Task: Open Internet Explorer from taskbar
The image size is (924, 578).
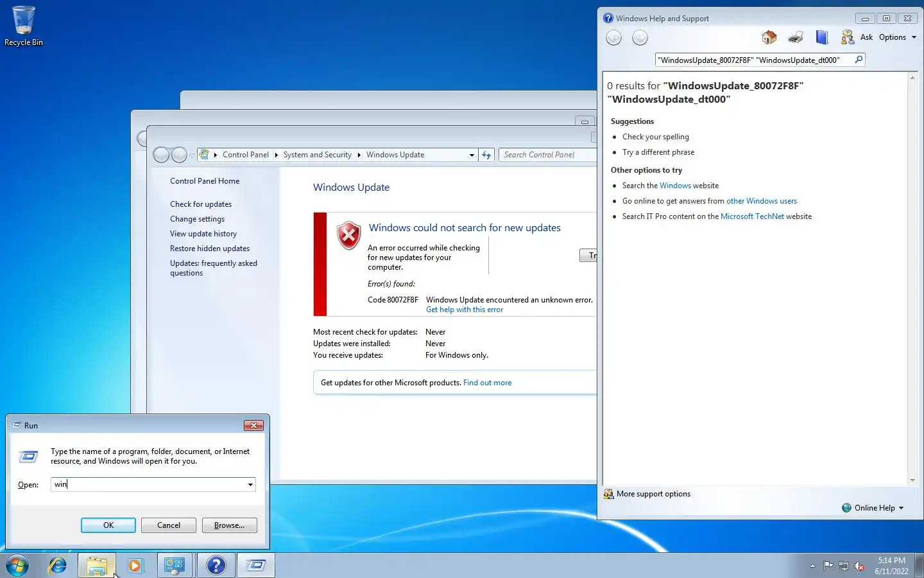Action: [x=58, y=566]
